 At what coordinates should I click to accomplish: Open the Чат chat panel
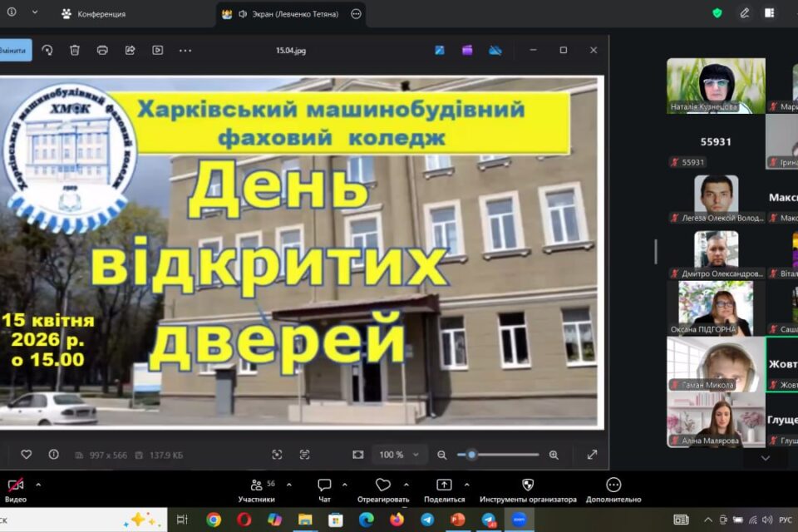(x=324, y=490)
